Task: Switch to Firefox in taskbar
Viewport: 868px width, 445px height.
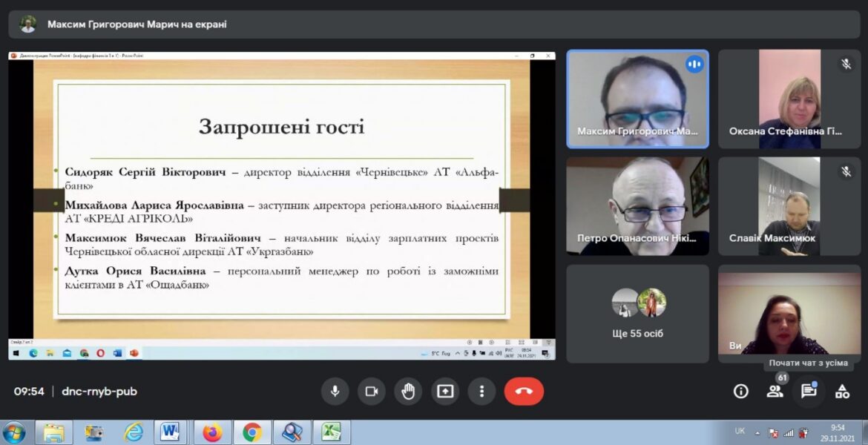Action: click(212, 432)
